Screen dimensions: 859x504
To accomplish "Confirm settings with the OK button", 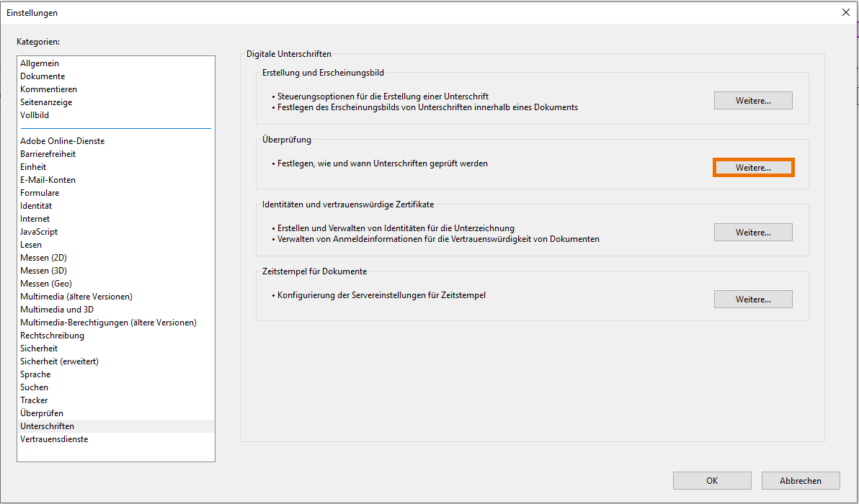I will [711, 480].
